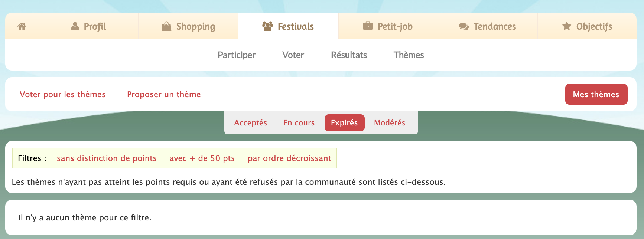Click the Festivals group icon
This screenshot has height=239, width=644.
point(267,26)
